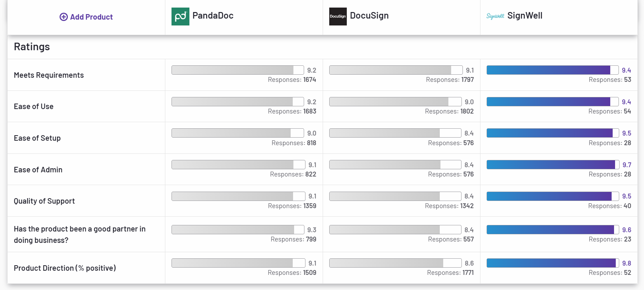
Task: Click the Meets Requirements row label
Action: click(49, 75)
